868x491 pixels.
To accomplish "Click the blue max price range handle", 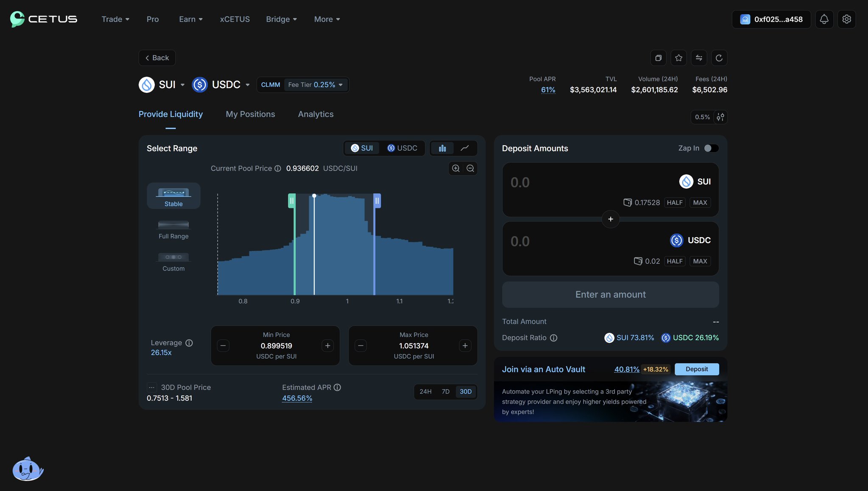I will pos(377,201).
